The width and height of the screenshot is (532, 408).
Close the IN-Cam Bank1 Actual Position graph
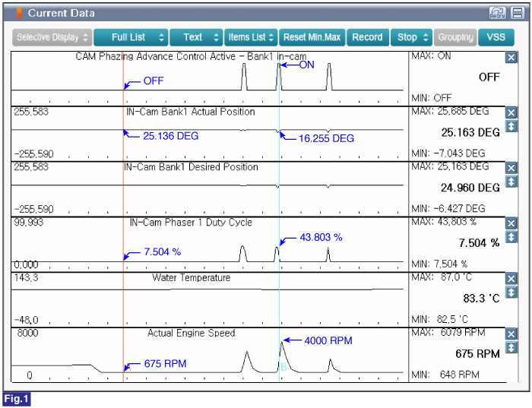pos(511,112)
